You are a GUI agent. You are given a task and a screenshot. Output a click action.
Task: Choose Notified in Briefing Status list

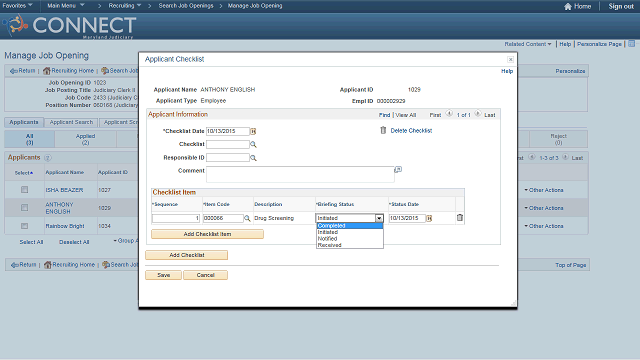tap(350, 239)
